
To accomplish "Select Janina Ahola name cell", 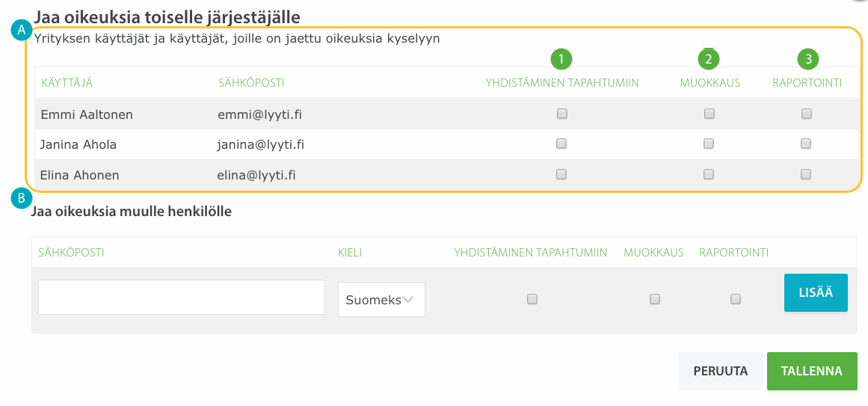I will [78, 144].
